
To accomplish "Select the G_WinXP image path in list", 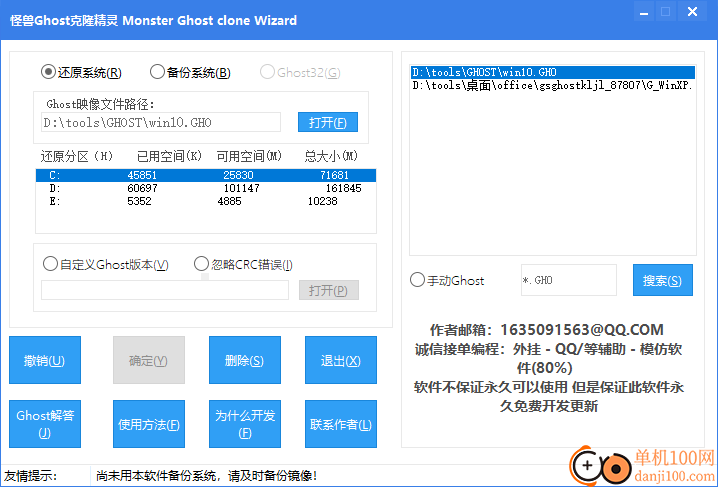I will [x=553, y=85].
